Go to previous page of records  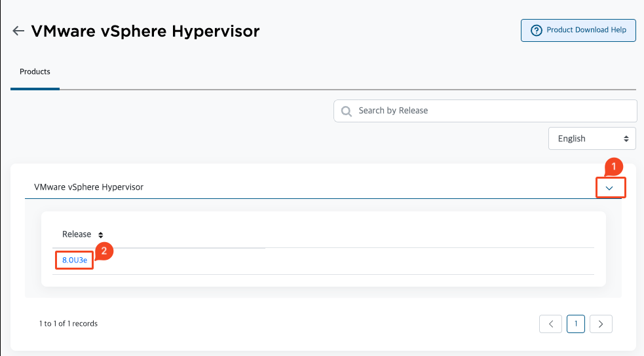click(x=550, y=324)
